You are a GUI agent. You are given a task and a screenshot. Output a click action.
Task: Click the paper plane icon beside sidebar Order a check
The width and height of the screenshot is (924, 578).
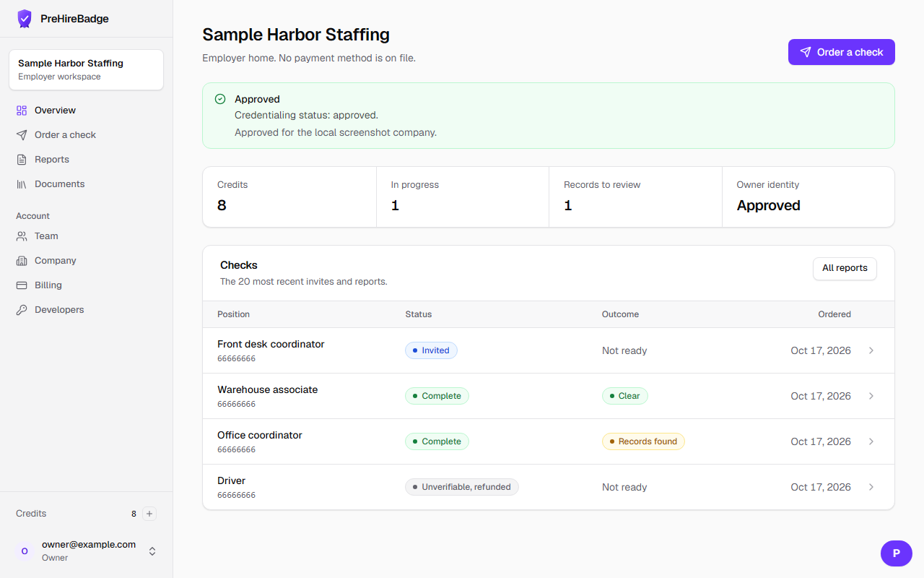point(22,135)
